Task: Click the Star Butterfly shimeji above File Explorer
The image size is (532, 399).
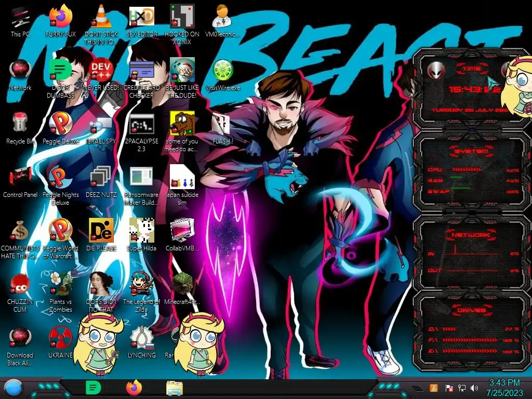Action: pyautogui.click(x=199, y=343)
